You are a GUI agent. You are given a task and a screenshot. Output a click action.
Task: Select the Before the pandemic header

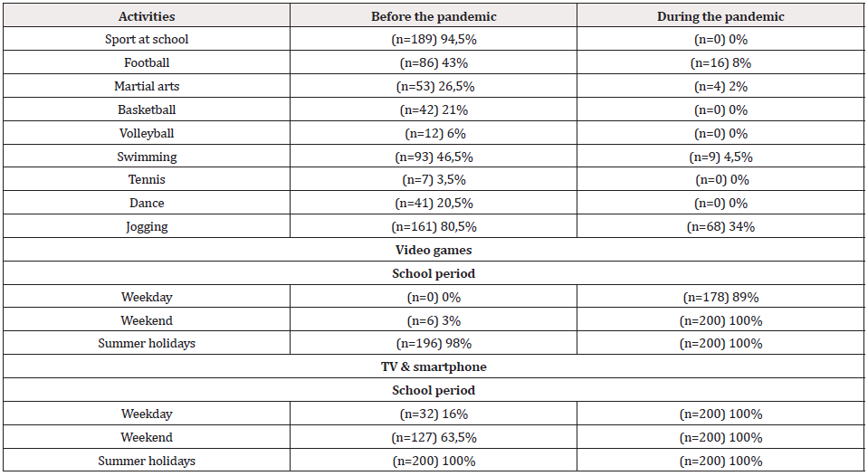coord(434,16)
